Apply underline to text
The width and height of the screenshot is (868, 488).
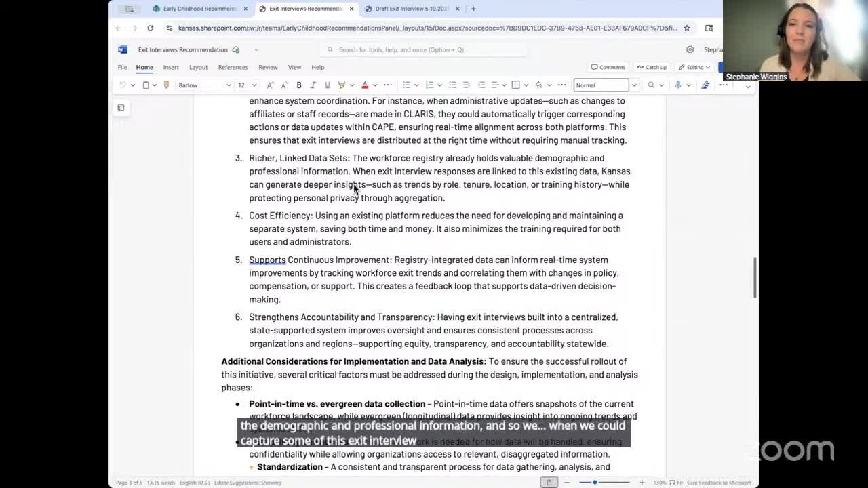click(x=326, y=85)
